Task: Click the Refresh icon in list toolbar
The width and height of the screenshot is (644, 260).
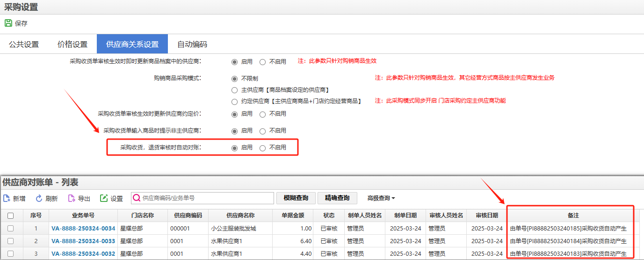Action: pos(39,198)
